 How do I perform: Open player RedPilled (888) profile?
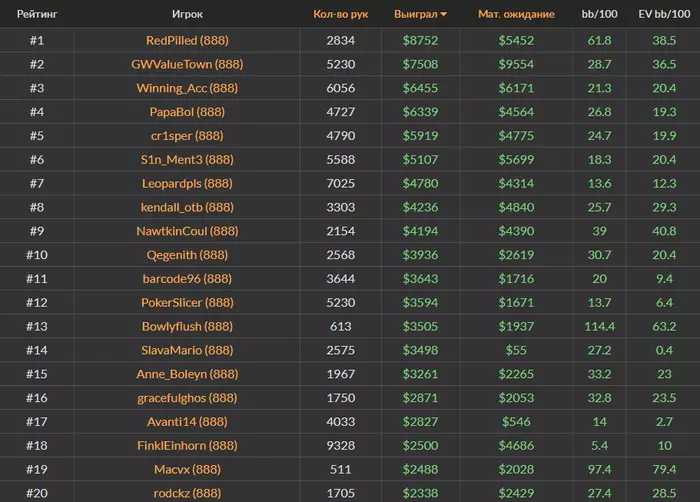coord(187,41)
